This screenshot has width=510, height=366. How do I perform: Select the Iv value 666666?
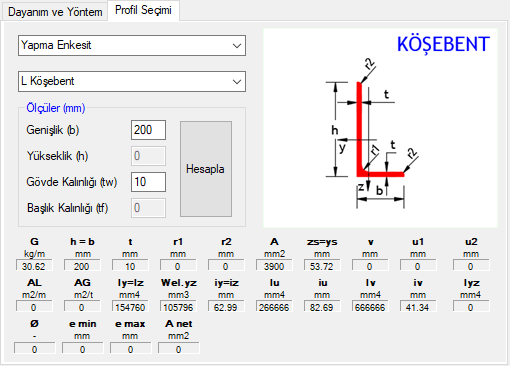pyautogui.click(x=370, y=307)
